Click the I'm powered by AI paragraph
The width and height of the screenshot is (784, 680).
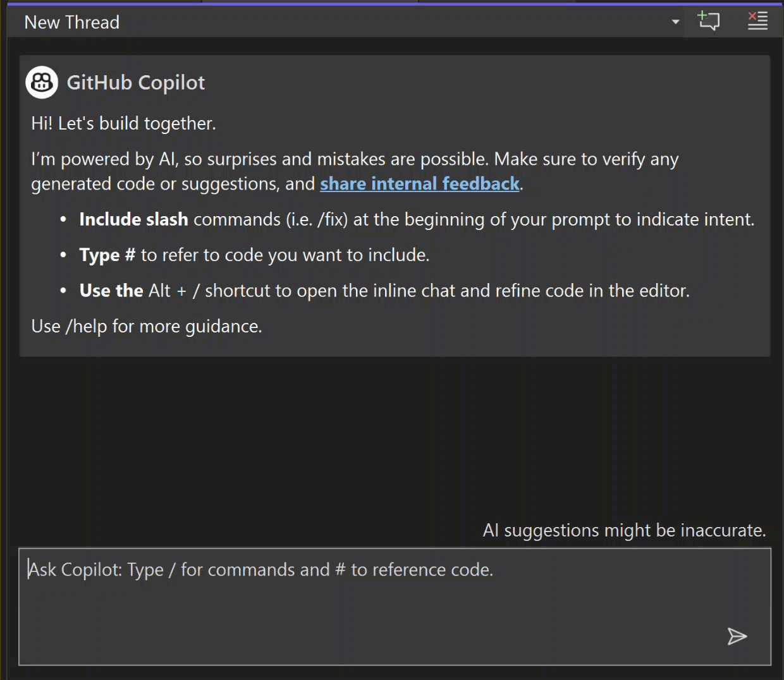(x=355, y=171)
